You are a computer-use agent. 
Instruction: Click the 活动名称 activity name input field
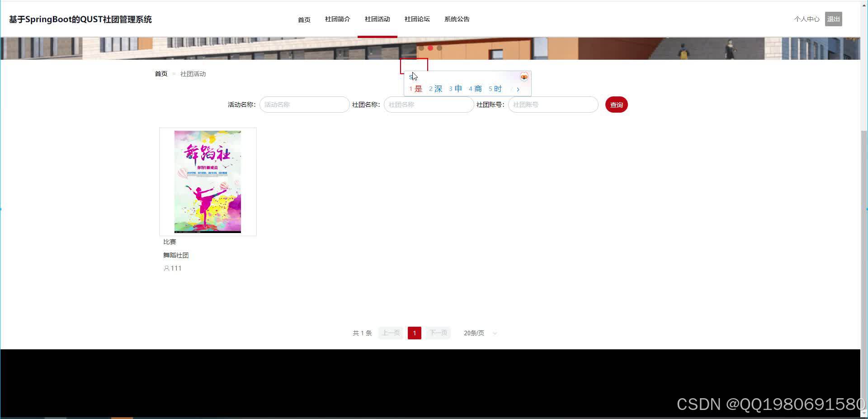tap(304, 105)
